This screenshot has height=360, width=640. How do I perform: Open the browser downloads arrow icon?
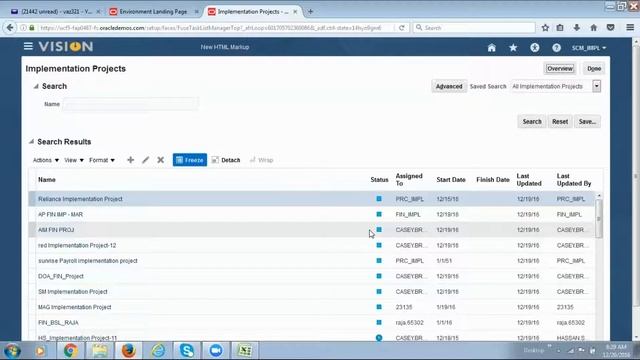click(577, 28)
